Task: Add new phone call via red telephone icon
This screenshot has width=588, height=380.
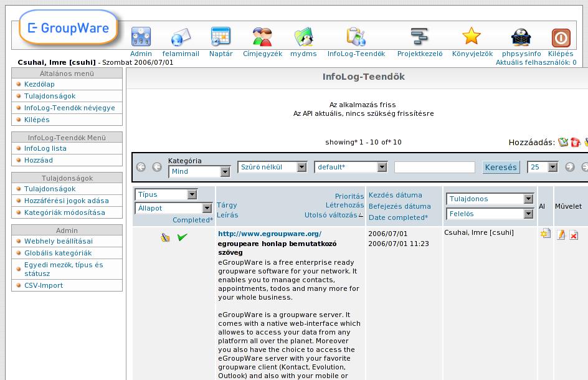Action: (x=576, y=142)
